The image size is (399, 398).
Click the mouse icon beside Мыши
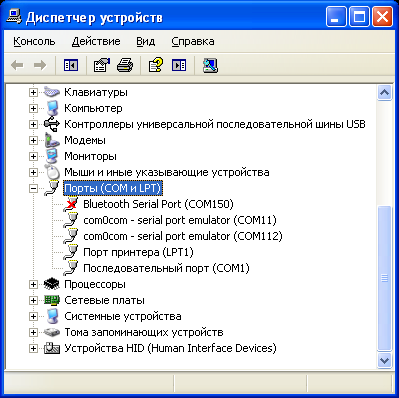point(52,172)
